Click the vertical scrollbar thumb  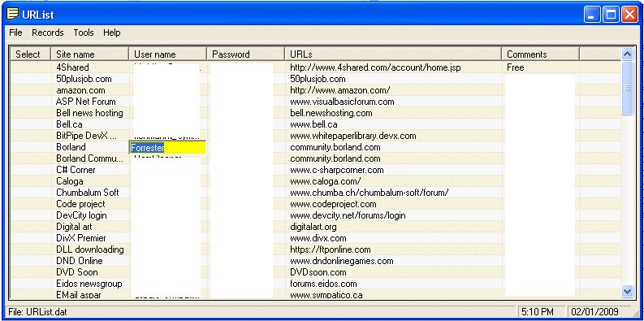627,88
